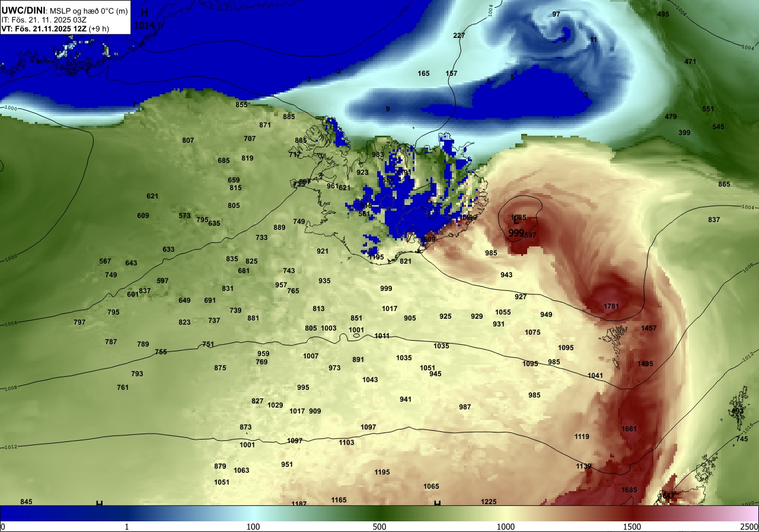Click the 707 height value

[250, 139]
